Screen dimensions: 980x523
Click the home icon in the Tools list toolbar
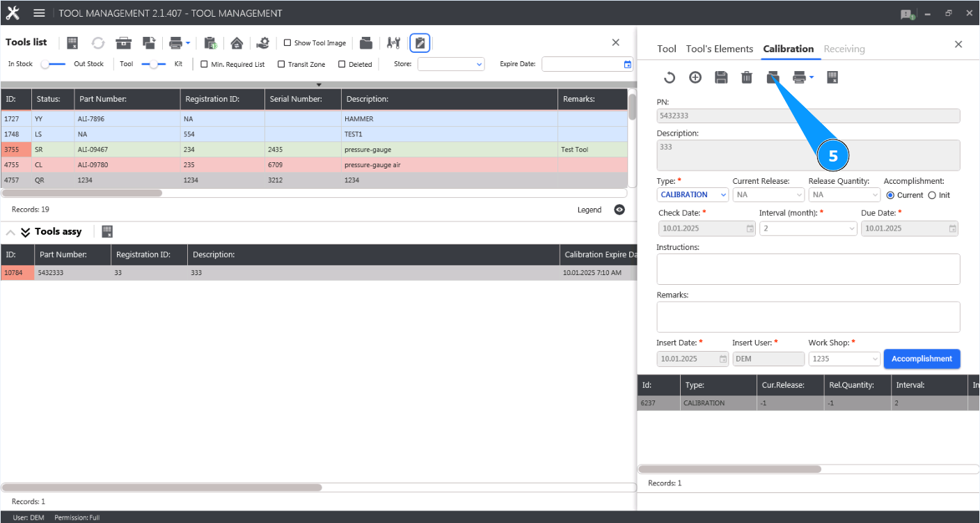point(237,42)
